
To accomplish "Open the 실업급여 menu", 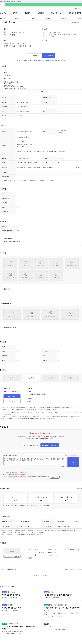I will (x=41, y=13).
